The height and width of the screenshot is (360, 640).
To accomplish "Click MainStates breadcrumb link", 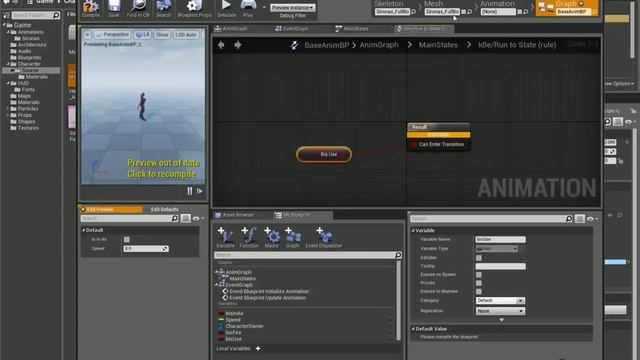I will (438, 45).
